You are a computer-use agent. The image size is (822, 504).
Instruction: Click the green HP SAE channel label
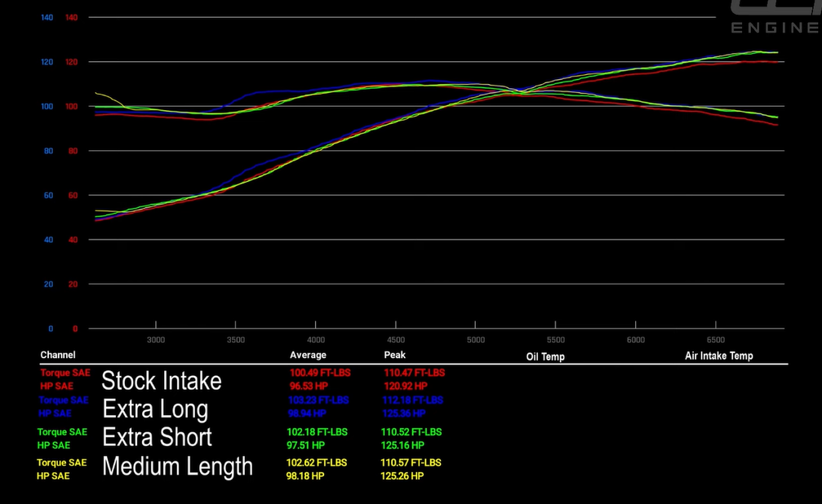(x=54, y=445)
